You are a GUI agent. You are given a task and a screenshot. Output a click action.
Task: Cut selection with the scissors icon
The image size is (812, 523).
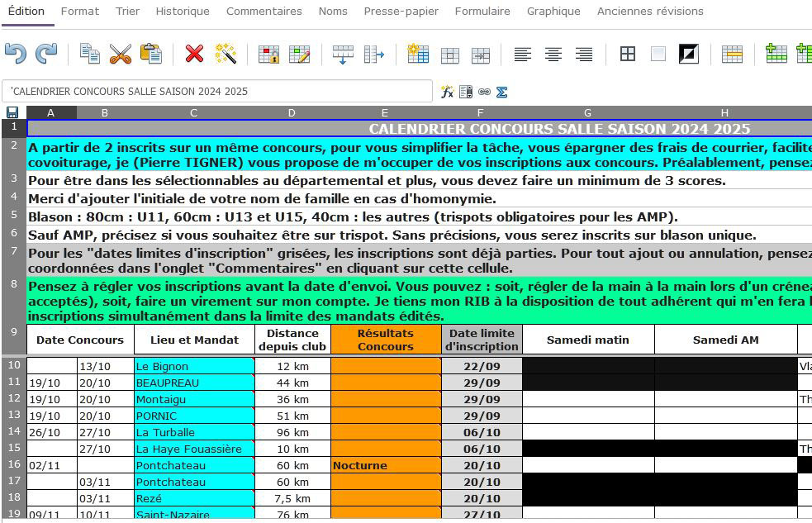[121, 55]
